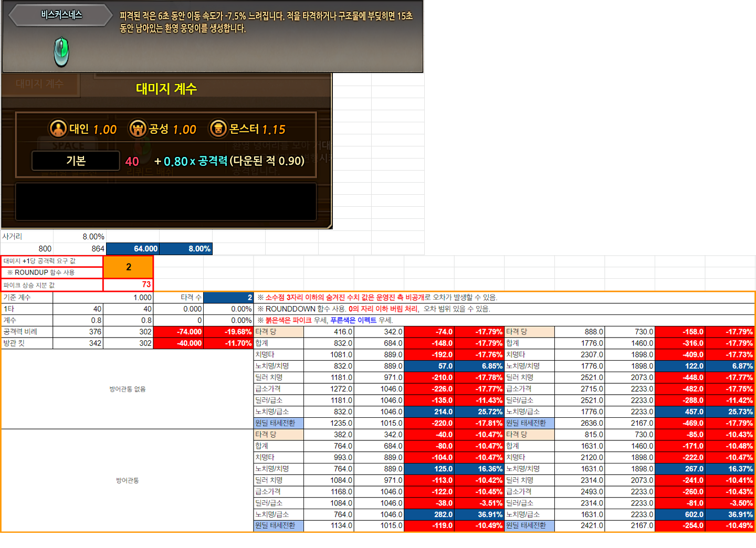
Task: Select the red -74.000 cell
Action: point(178,332)
